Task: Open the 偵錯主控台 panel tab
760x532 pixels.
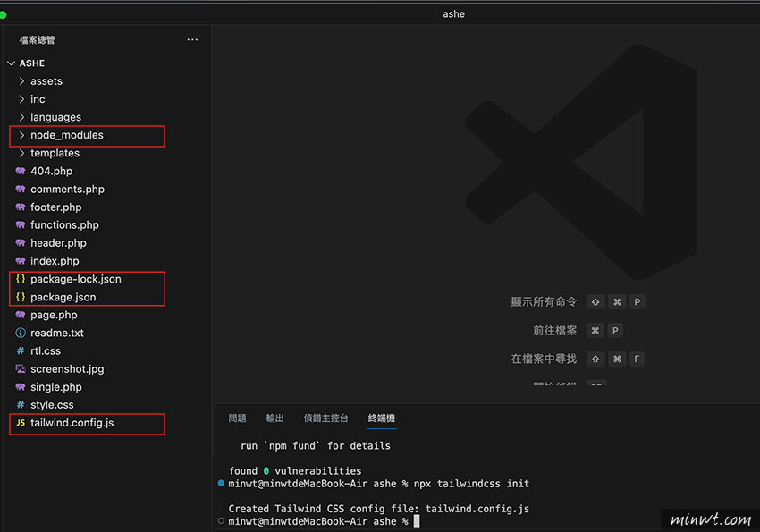Action: (325, 418)
